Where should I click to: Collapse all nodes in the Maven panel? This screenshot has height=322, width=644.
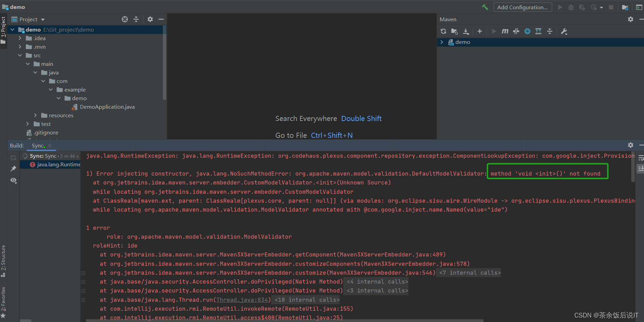550,31
